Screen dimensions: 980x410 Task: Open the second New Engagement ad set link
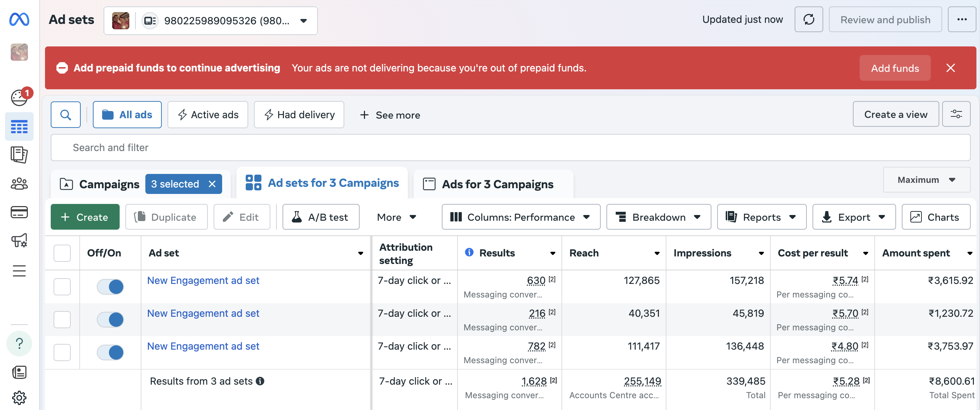(x=203, y=313)
